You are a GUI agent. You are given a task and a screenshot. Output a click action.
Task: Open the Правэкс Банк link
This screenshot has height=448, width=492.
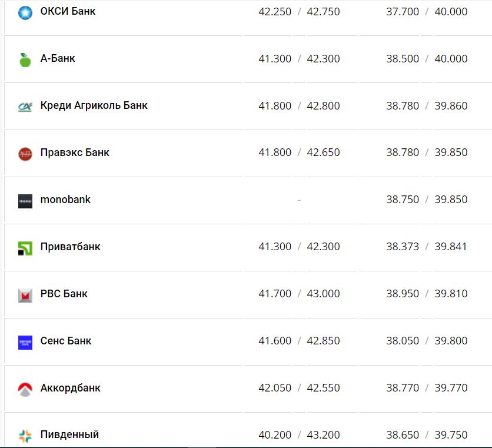pyautogui.click(x=75, y=152)
